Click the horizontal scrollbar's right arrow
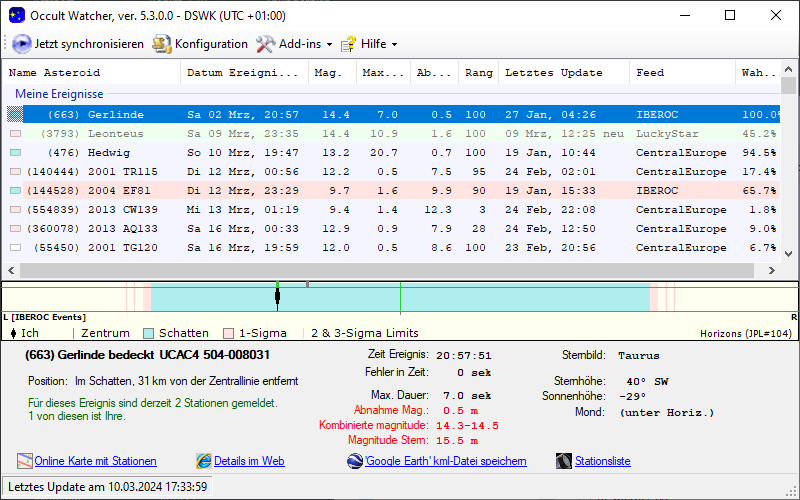The image size is (800, 500). (774, 271)
